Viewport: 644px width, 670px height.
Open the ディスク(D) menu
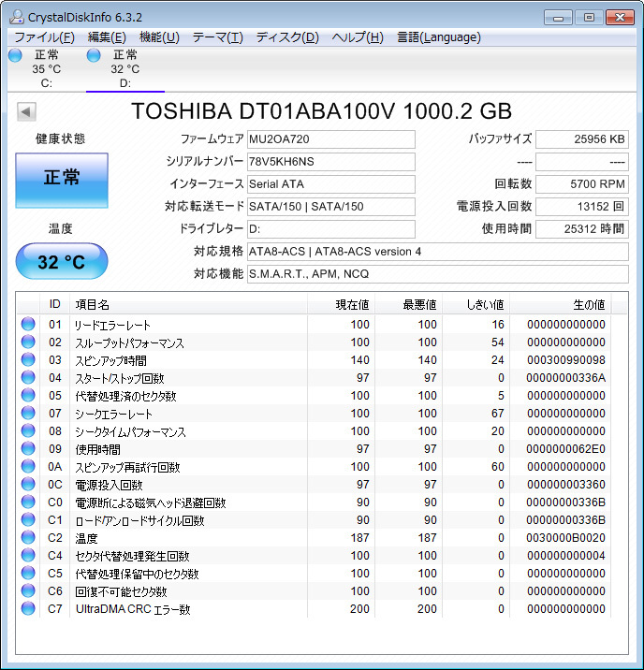click(287, 37)
